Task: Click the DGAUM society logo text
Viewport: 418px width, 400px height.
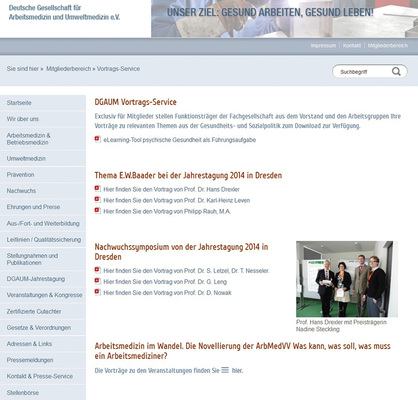Action: pyautogui.click(x=64, y=12)
